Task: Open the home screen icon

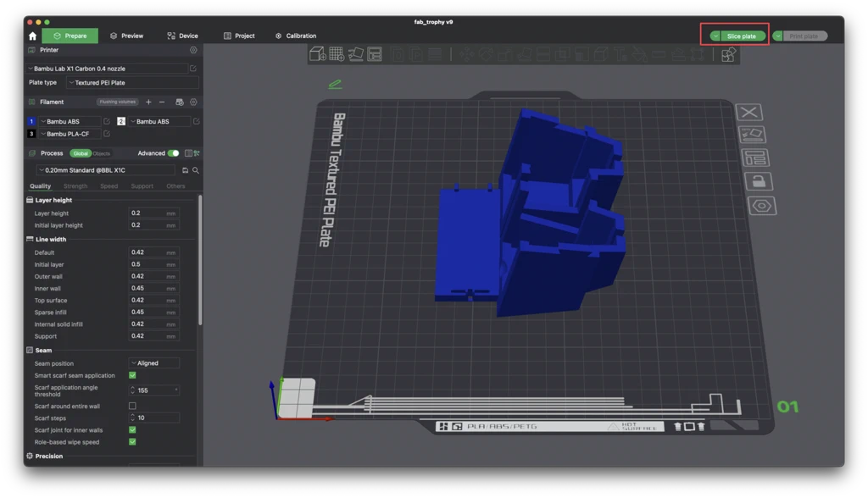Action: tap(32, 36)
